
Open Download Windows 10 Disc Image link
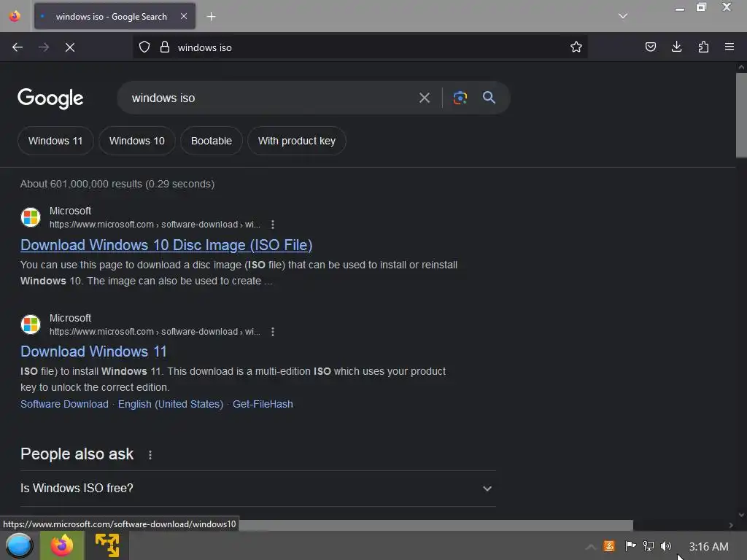pos(166,245)
